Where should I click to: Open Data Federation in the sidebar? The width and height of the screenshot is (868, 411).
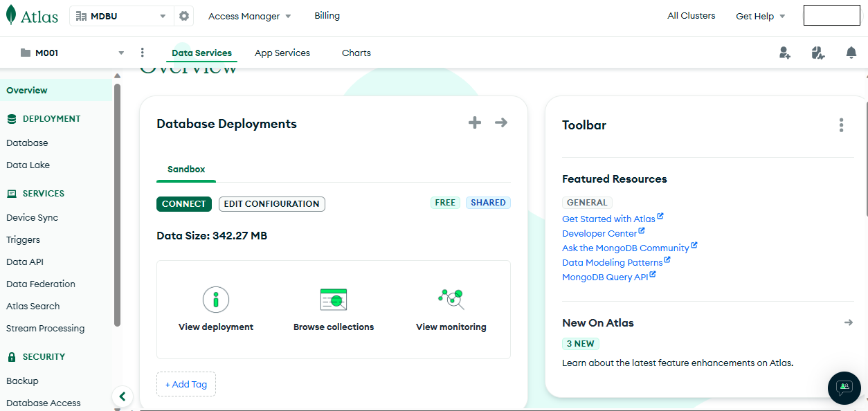(41, 284)
